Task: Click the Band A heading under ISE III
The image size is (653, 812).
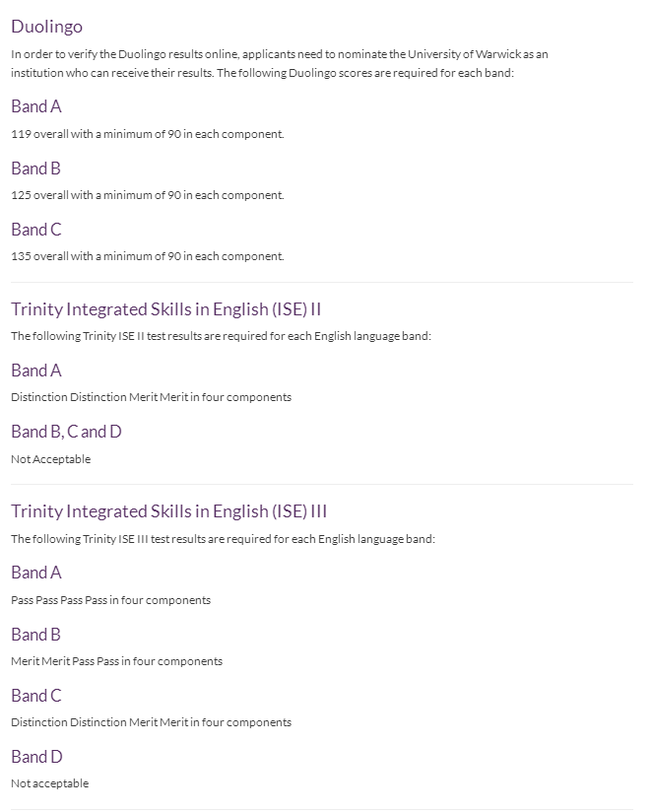Action: 36,573
